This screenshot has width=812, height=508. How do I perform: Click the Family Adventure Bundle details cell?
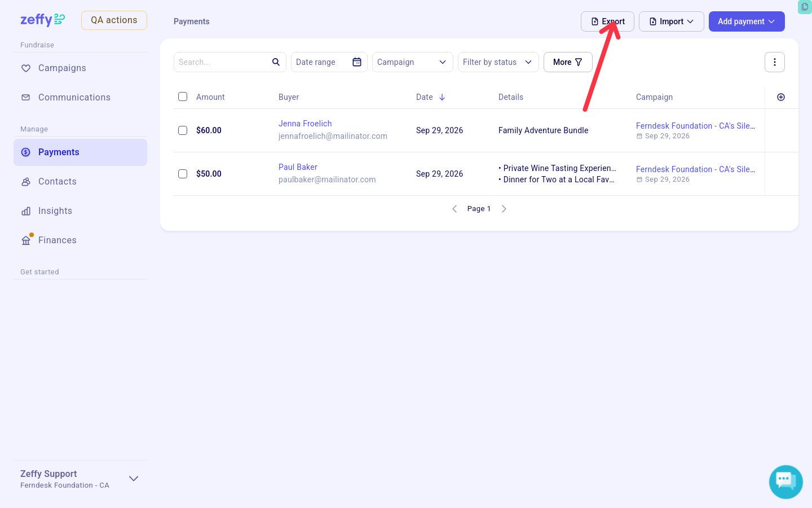click(x=543, y=130)
